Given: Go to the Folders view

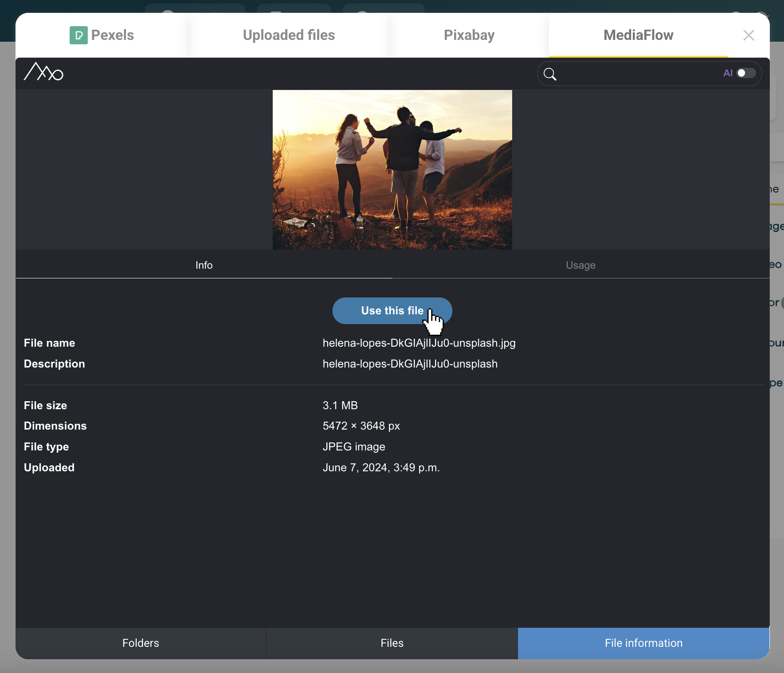Looking at the screenshot, I should coord(141,643).
